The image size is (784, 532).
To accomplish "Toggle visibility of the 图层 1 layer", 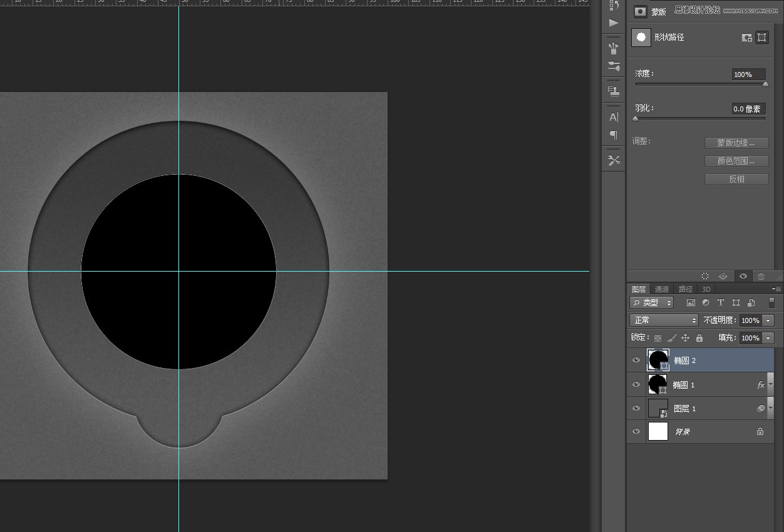I will [x=636, y=409].
